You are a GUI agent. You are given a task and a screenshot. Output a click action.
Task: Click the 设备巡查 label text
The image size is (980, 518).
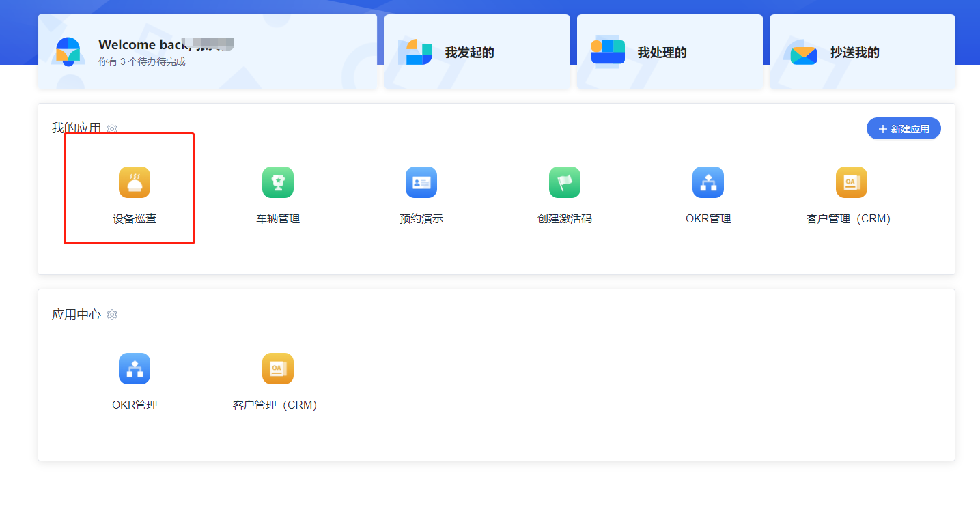point(135,219)
